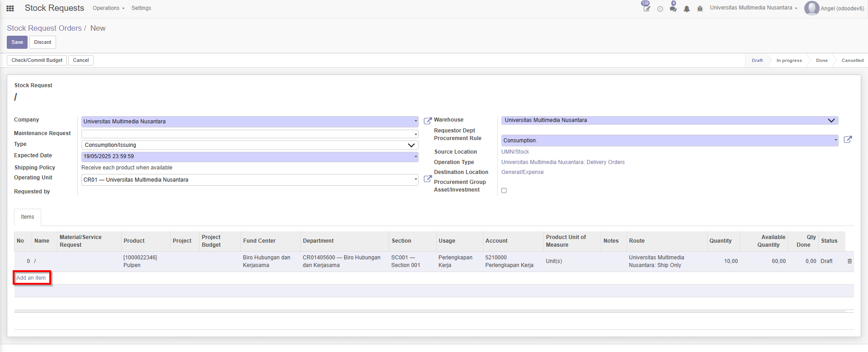Image resolution: width=868 pixels, height=352 pixels.
Task: Click the Cancel button
Action: pos(81,60)
